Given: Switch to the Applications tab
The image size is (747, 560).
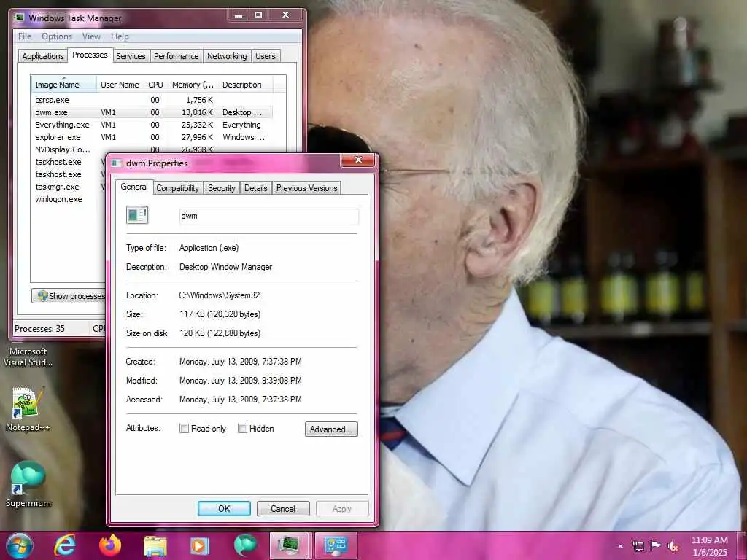Looking at the screenshot, I should (x=43, y=56).
